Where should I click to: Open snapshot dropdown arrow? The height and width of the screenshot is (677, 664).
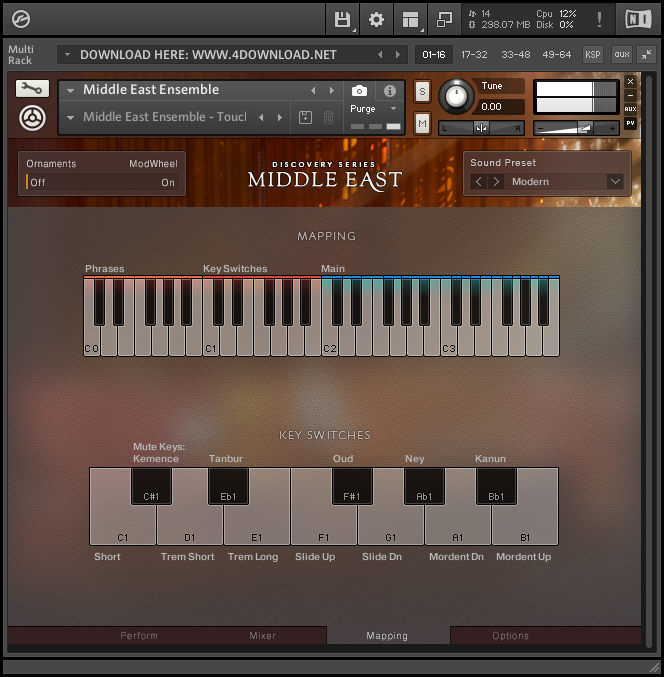[70, 117]
